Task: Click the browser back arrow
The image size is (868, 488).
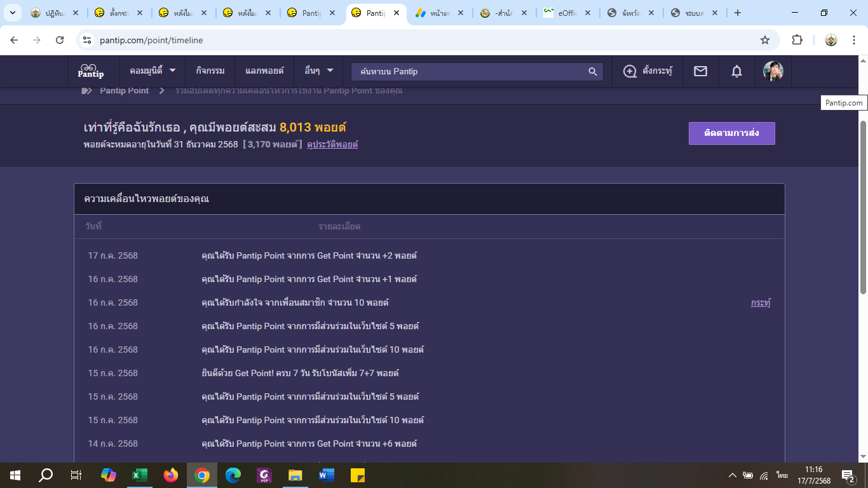Action: coord(14,40)
